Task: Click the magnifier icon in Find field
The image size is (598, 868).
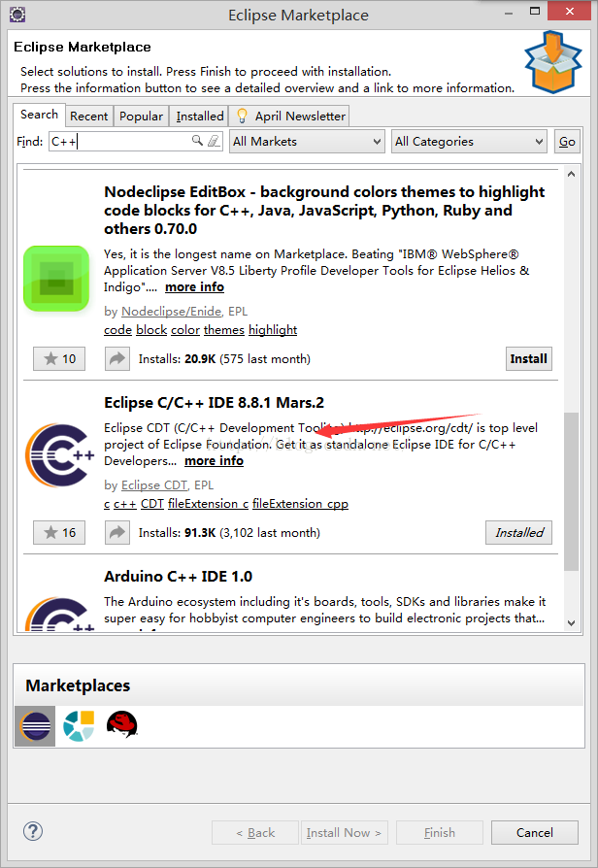Action: click(197, 141)
